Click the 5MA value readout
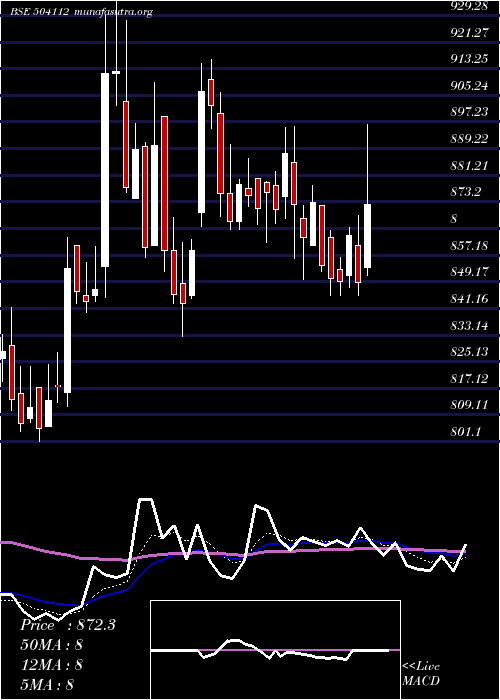 coord(47,684)
